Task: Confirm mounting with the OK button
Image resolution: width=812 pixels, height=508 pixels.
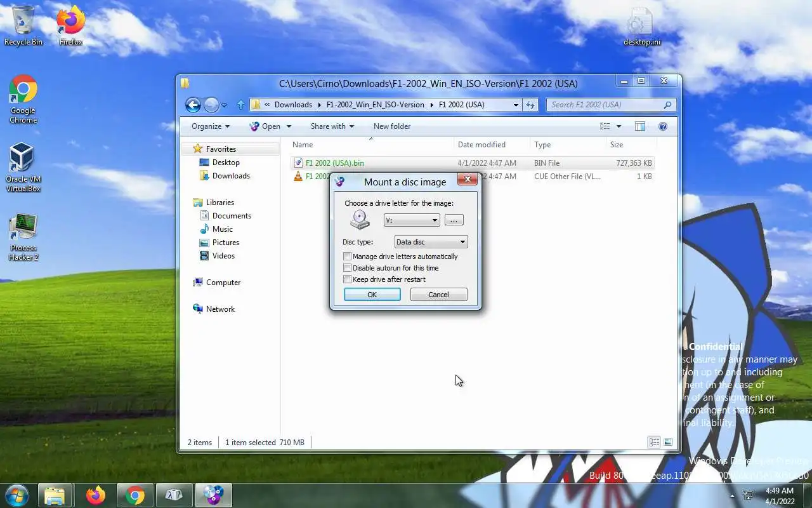Action: coord(372,295)
